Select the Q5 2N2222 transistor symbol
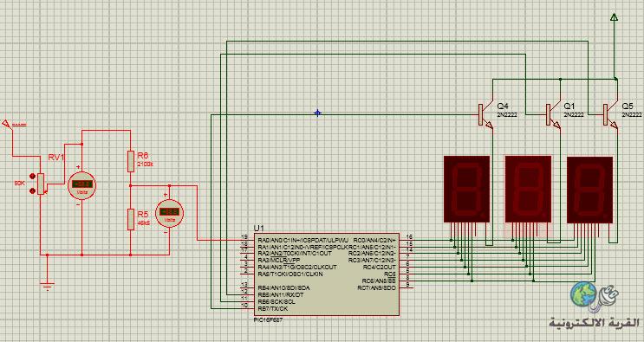 click(x=610, y=115)
